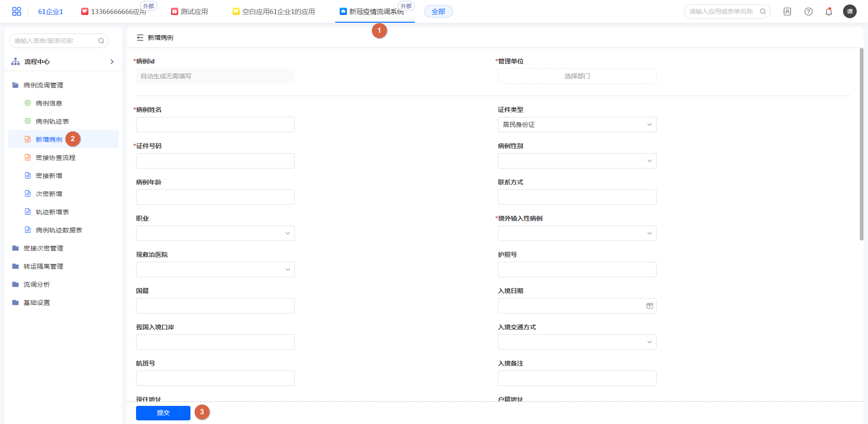
Task: Click the notification bell icon
Action: coord(829,12)
